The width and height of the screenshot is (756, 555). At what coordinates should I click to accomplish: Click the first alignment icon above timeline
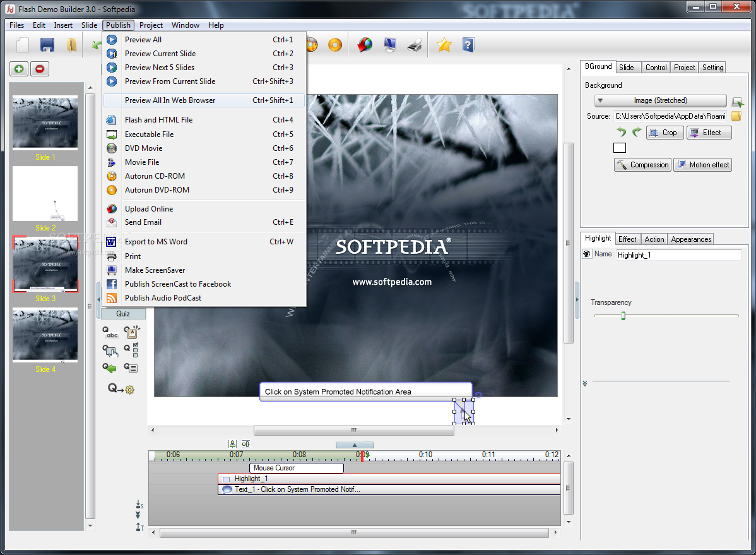232,444
